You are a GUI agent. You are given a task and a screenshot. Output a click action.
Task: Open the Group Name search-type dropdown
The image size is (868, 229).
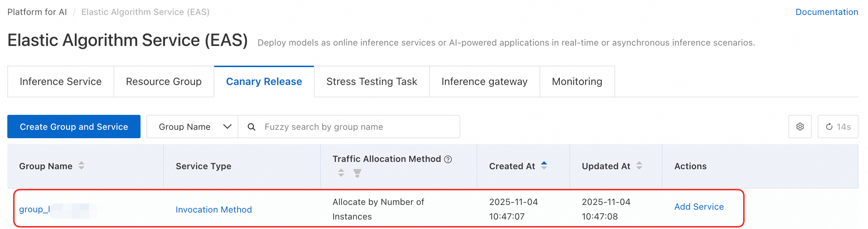[192, 127]
